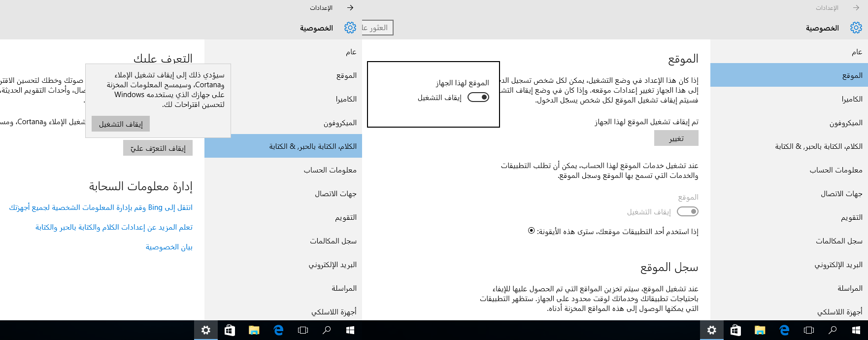Select عام in the Speech window sidebar
The image size is (868, 340).
coord(283,52)
